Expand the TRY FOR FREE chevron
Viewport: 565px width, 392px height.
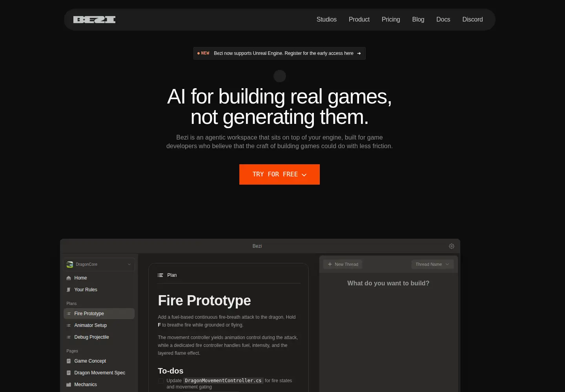(304, 175)
